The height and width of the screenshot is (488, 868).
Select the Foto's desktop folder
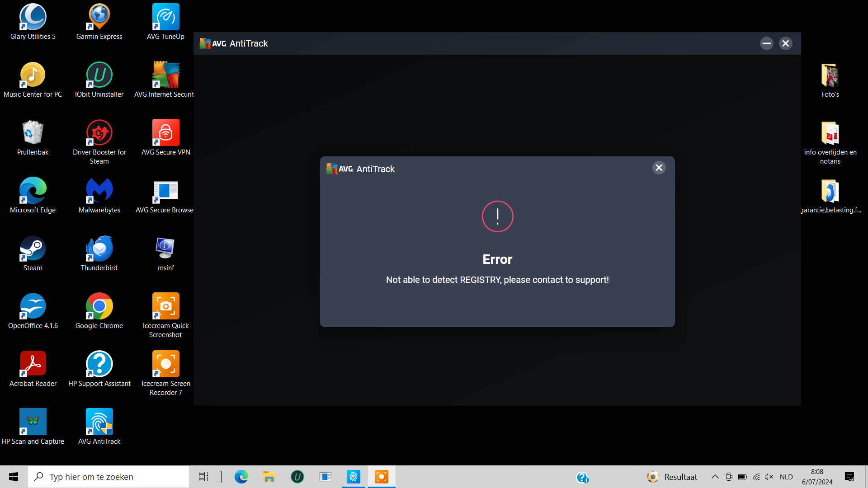click(x=830, y=80)
